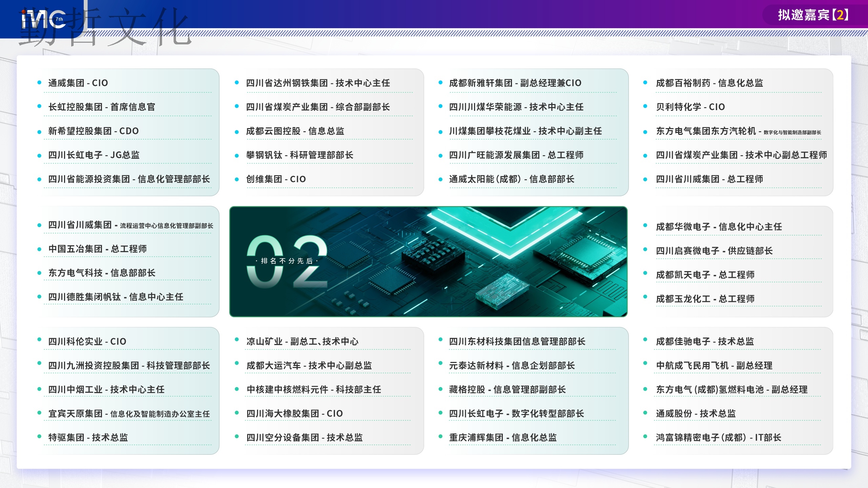Select the text 四川川煤华荣能源 - 技术中心主任
The width and height of the screenshot is (868, 488).
pos(516,107)
